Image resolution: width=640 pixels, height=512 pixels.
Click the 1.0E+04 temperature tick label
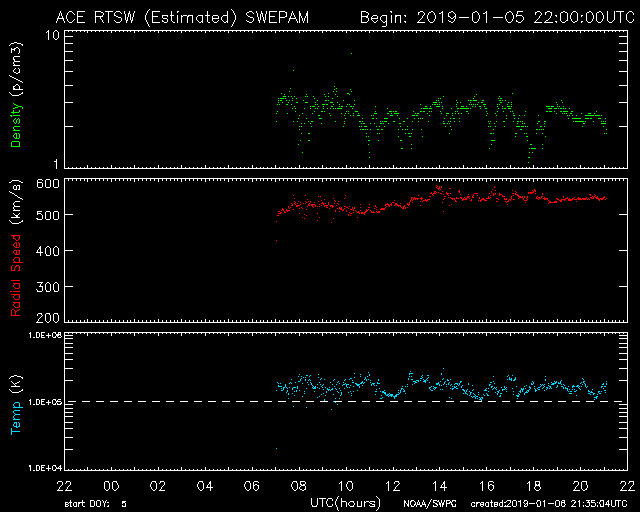(x=45, y=467)
